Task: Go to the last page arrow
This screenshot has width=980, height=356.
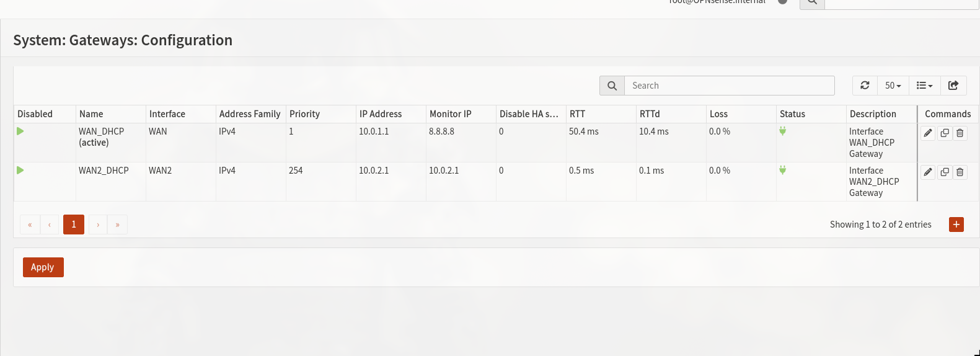Action: [117, 225]
